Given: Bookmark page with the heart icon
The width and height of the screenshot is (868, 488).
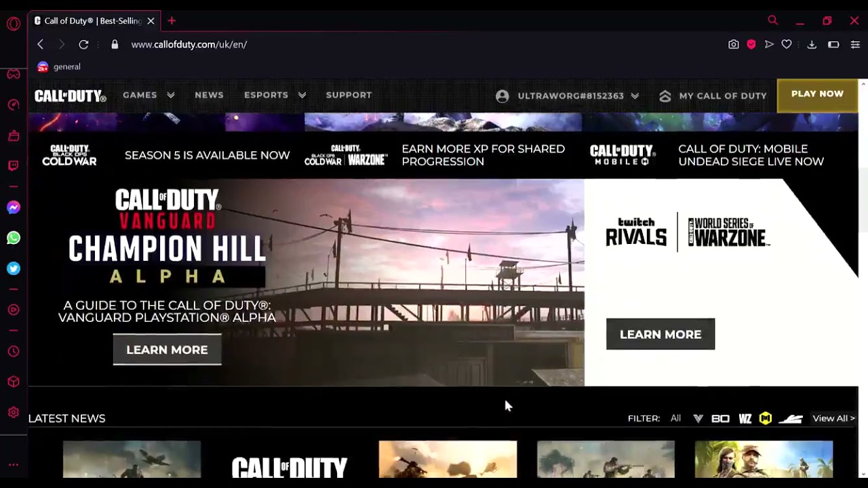Looking at the screenshot, I should pyautogui.click(x=787, y=44).
